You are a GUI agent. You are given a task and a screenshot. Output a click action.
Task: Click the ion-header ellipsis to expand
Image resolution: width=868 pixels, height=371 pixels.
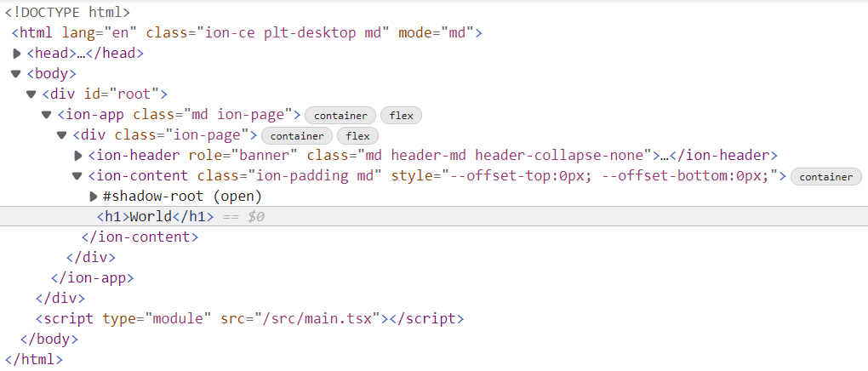coord(665,157)
